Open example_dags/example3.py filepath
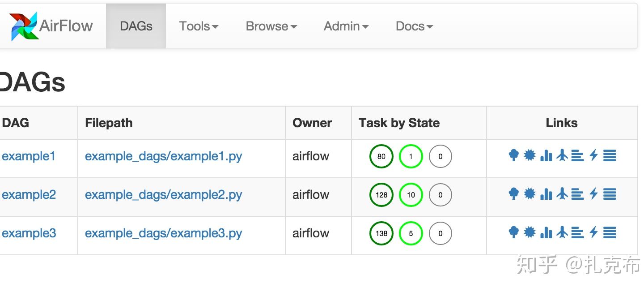The image size is (644, 292). tap(163, 233)
